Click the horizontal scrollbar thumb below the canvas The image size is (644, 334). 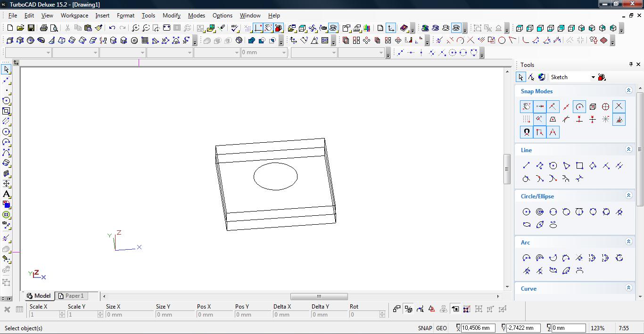pos(319,296)
